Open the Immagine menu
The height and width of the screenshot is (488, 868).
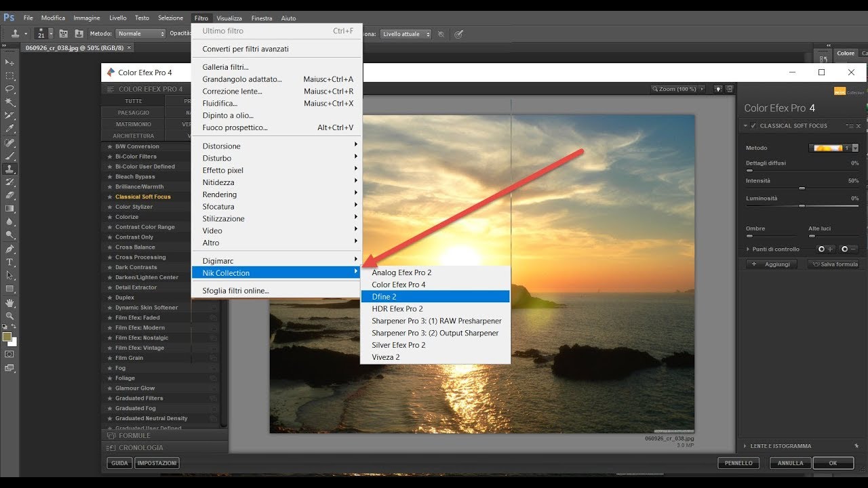(x=87, y=18)
